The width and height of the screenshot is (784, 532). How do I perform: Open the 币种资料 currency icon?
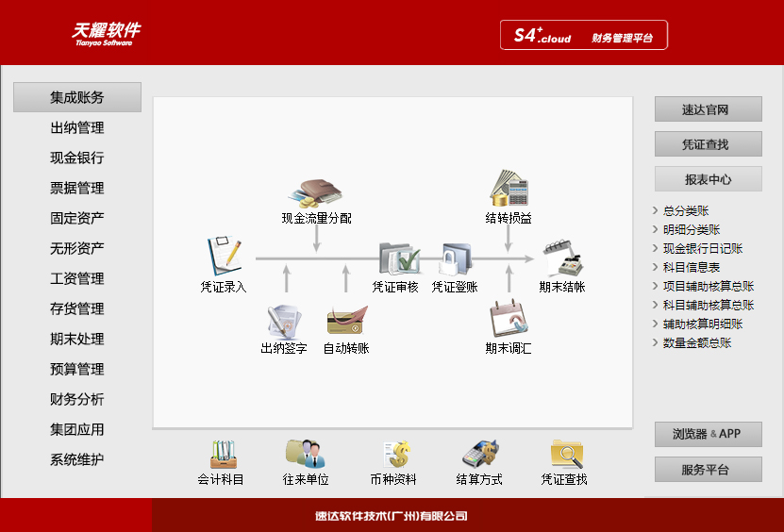(393, 455)
